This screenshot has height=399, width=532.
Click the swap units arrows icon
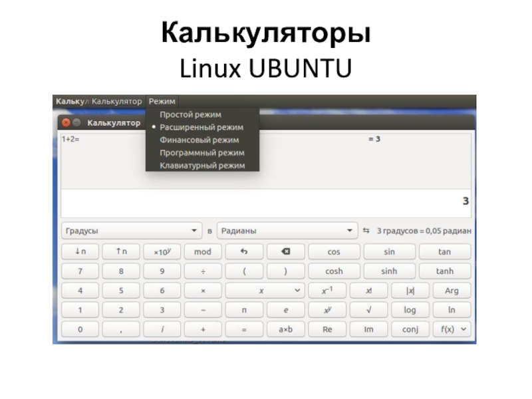(x=366, y=230)
